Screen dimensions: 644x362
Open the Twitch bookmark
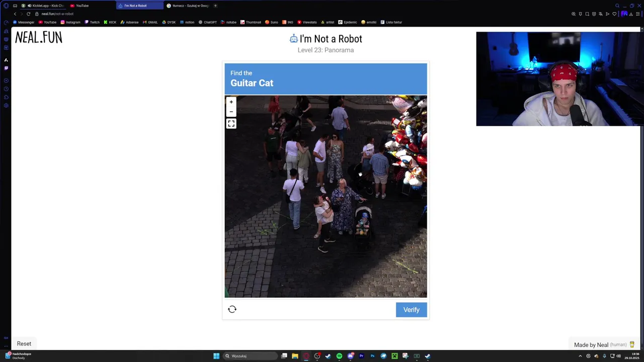click(x=92, y=22)
